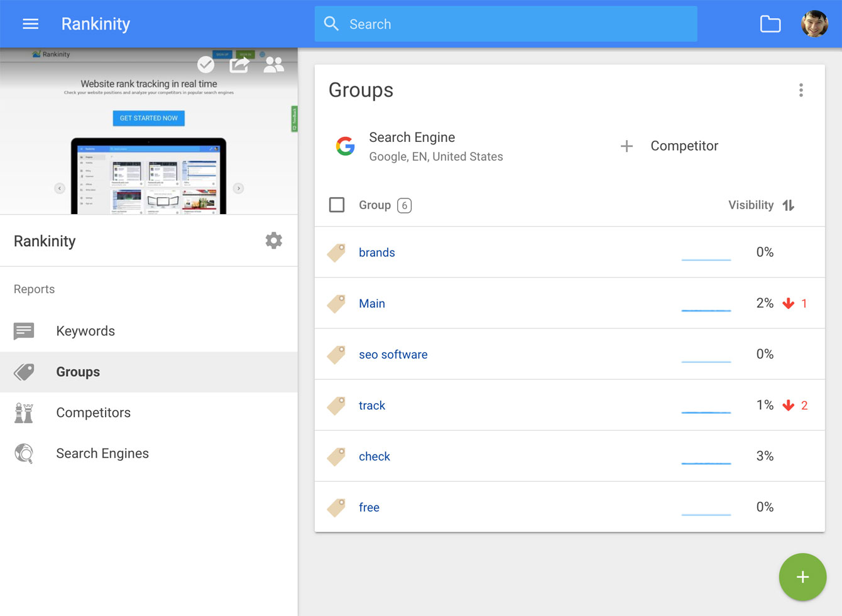Click the tag icon for check group
This screenshot has height=616, width=842.
336,456
